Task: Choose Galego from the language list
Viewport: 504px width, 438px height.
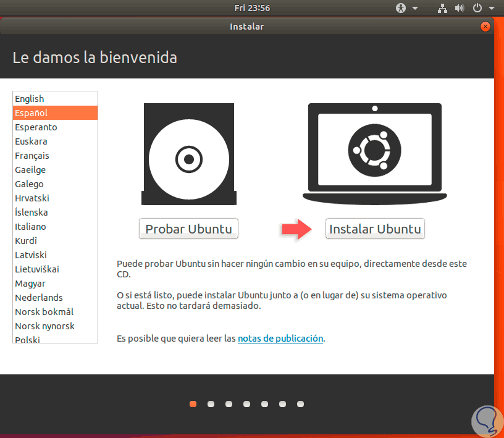Action: click(x=56, y=184)
